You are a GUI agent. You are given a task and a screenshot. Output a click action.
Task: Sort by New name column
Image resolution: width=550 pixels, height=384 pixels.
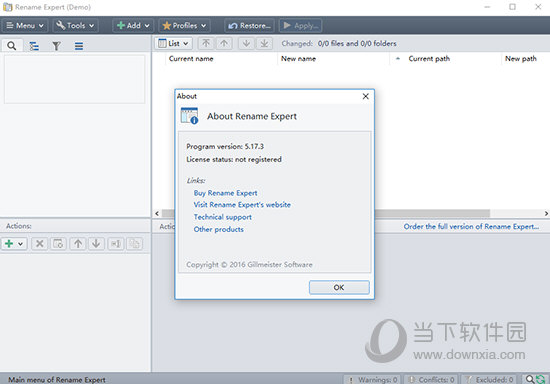coord(334,59)
